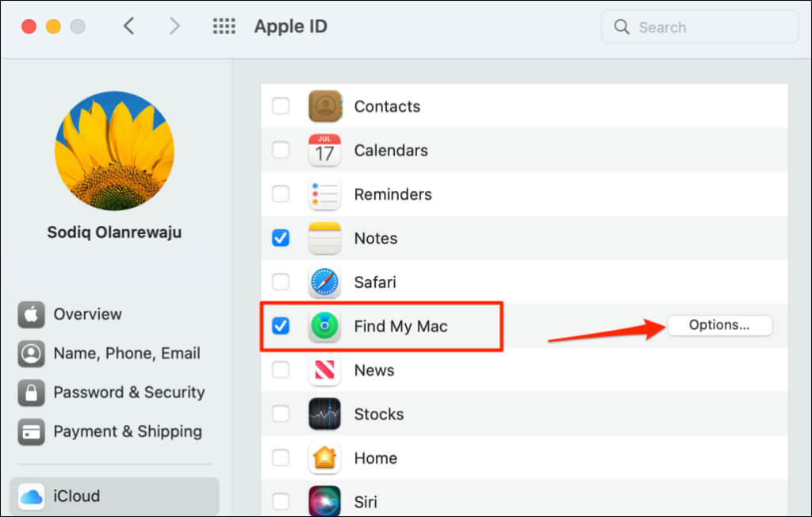The width and height of the screenshot is (812, 517).
Task: Enable the Safari checkbox
Action: click(281, 282)
